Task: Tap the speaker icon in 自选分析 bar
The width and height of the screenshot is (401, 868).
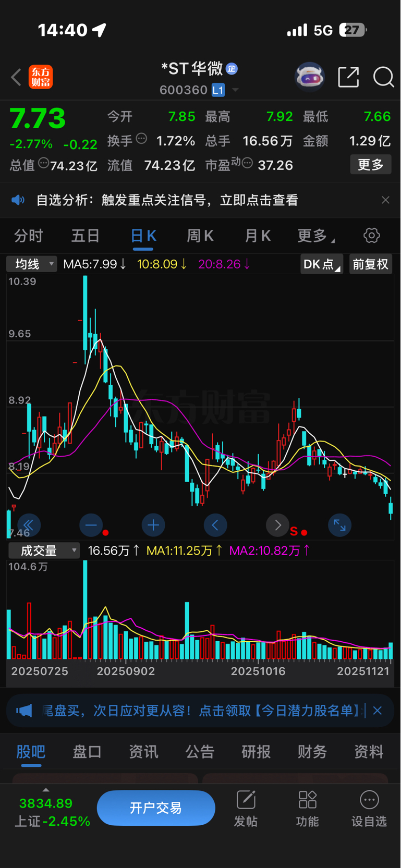Action: [18, 200]
